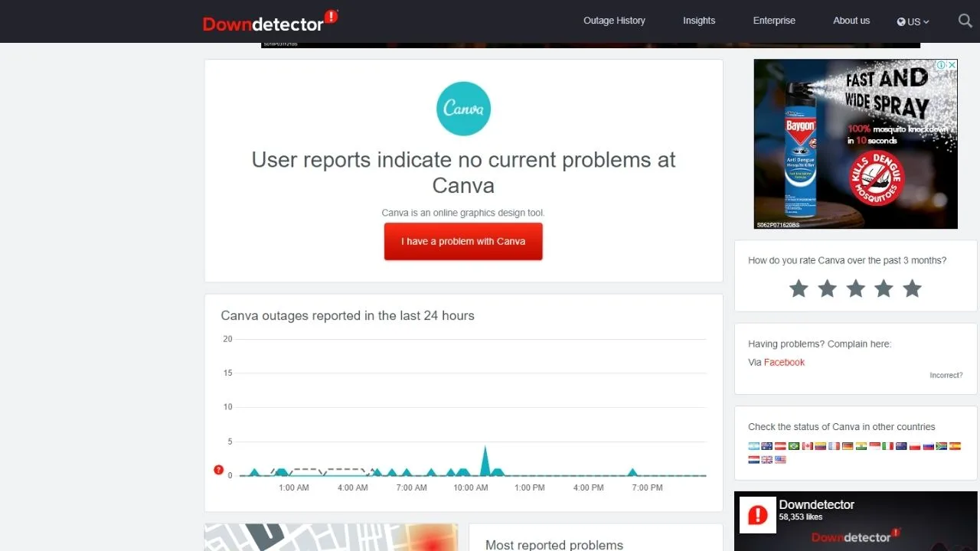
Task: Open the search magnifier icon in header
Action: pyautogui.click(x=965, y=21)
